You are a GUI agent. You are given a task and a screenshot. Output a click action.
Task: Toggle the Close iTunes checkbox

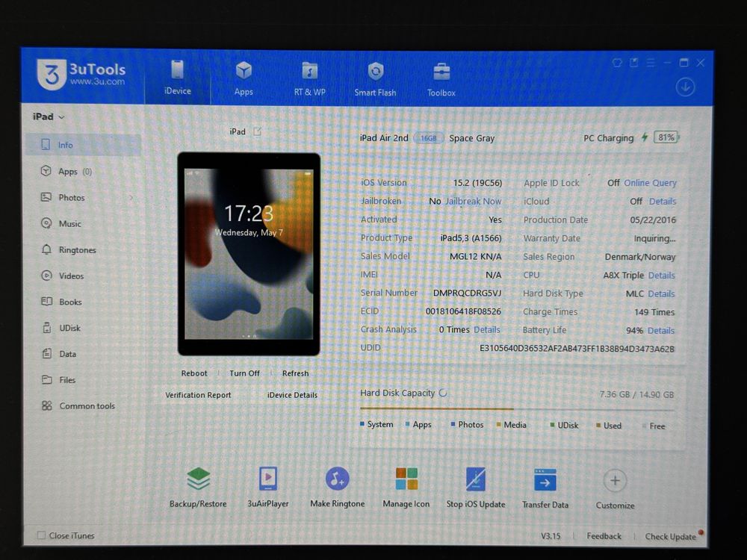(x=41, y=535)
